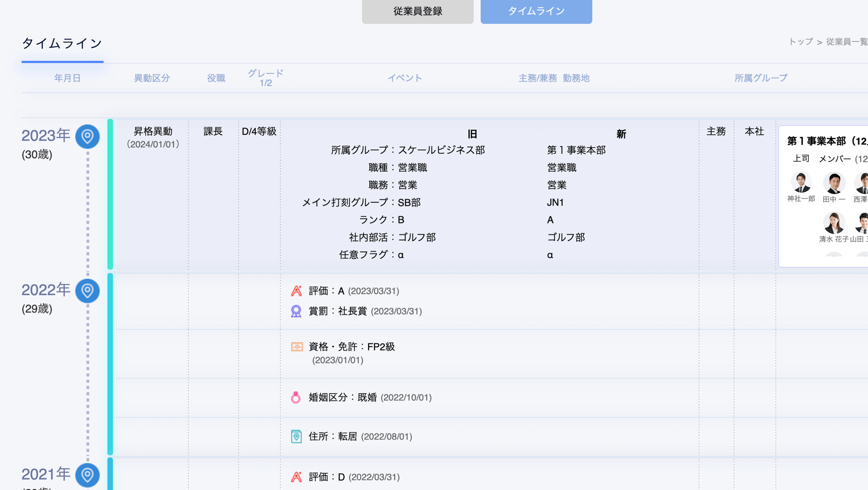
Task: Click the 評価 D evaluation icon
Action: pos(296,477)
